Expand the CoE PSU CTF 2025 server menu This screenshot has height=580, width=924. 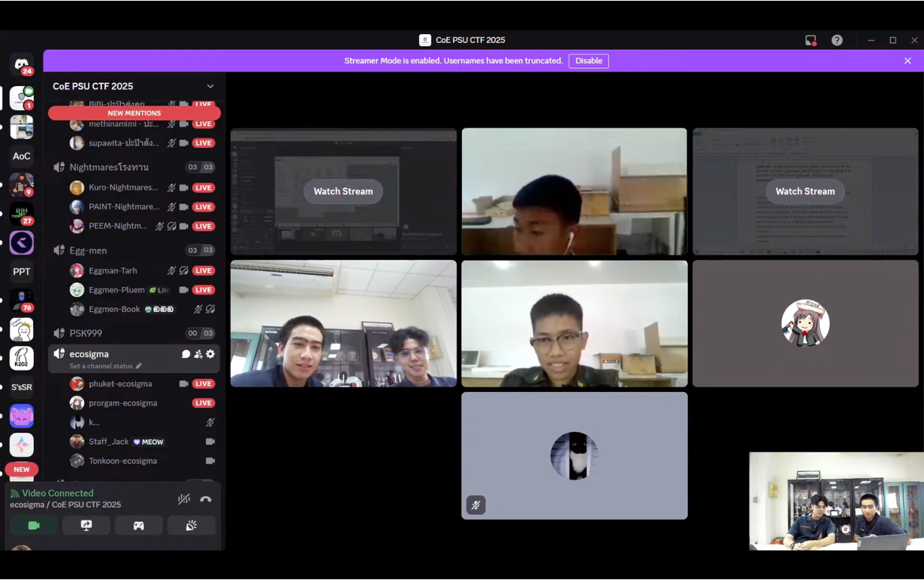coord(210,87)
